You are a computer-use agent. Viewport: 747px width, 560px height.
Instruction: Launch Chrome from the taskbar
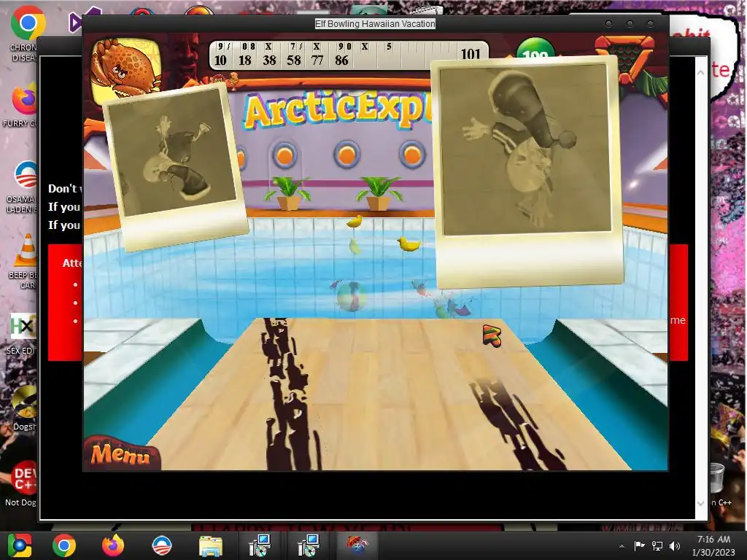64,545
